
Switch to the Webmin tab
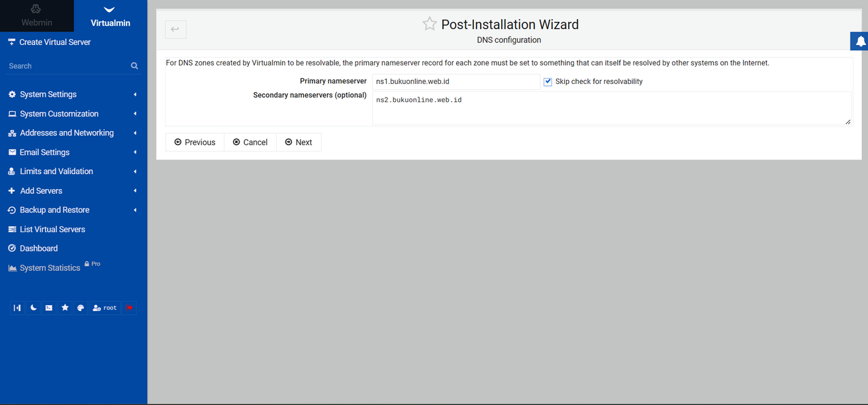tap(36, 16)
